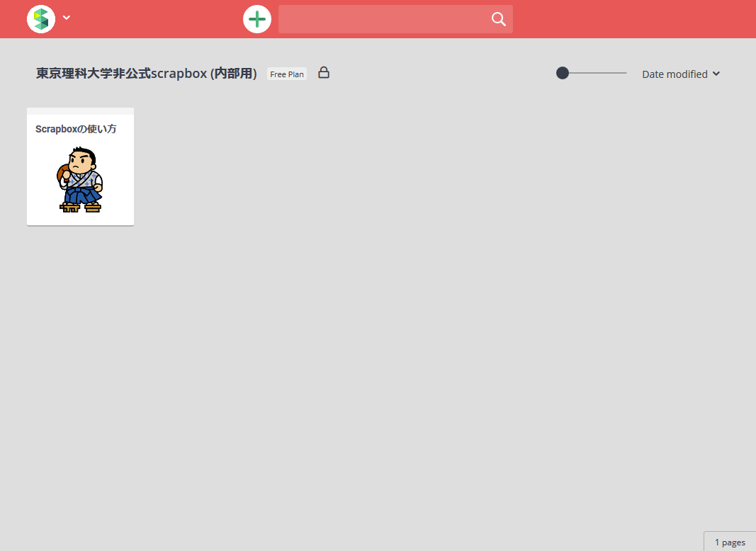The width and height of the screenshot is (756, 551).
Task: Focus the search input field
Action: point(395,19)
